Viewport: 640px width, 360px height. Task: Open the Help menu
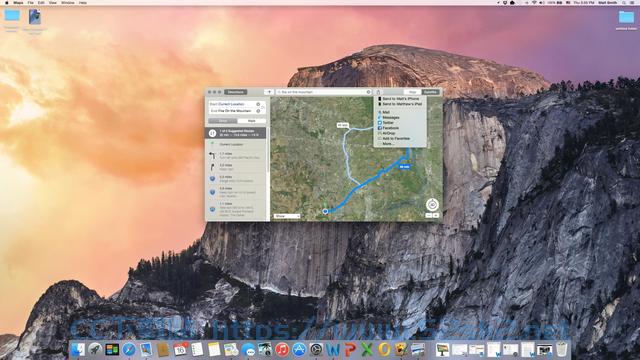click(82, 2)
